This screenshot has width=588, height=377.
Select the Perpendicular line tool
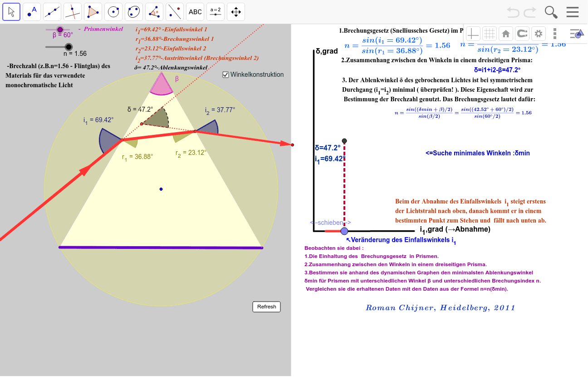73,12
